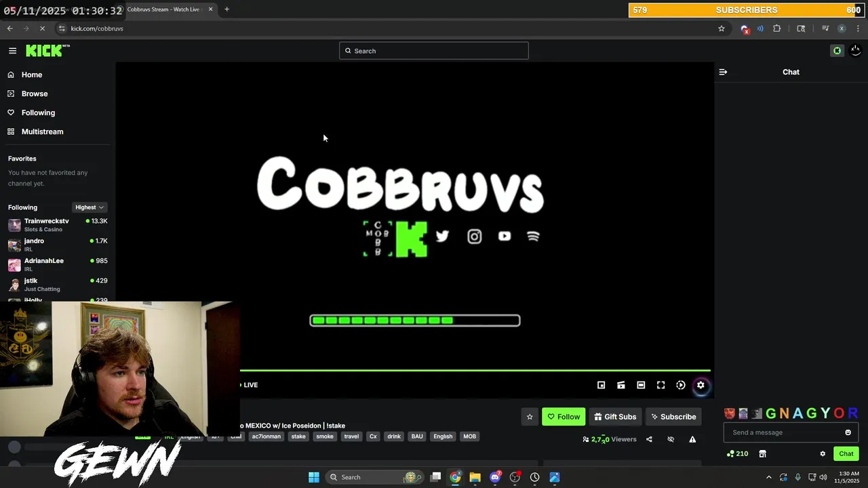
Task: Open the user profile avatar menu
Action: pyautogui.click(x=855, y=51)
